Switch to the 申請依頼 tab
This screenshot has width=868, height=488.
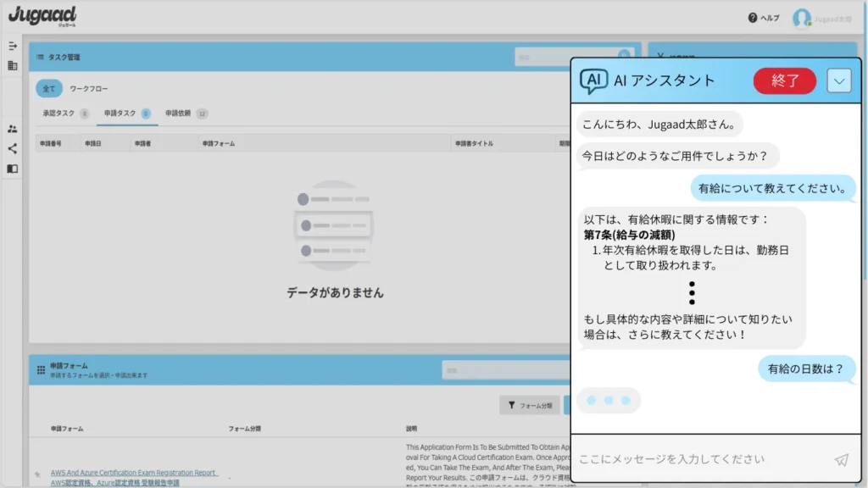pyautogui.click(x=178, y=114)
